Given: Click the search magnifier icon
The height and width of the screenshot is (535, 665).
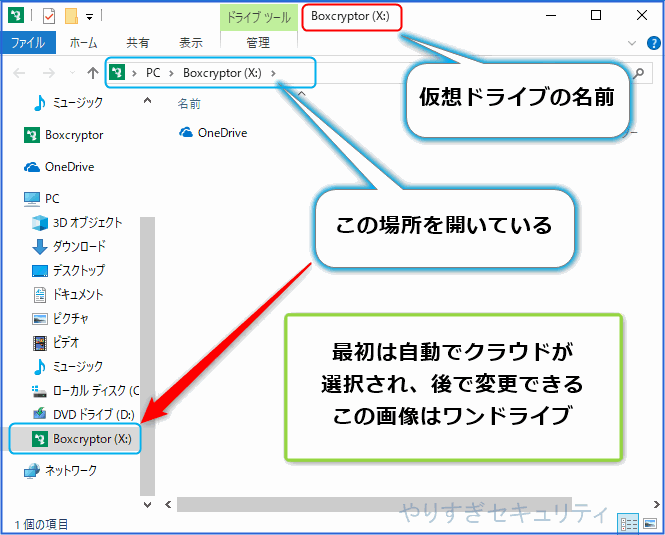Looking at the screenshot, I should click(x=638, y=73).
